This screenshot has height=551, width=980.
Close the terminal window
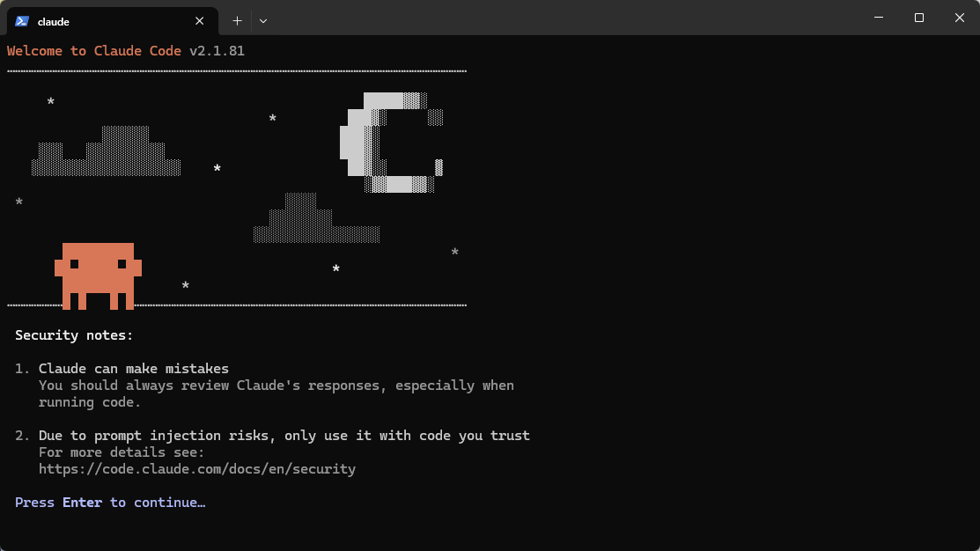pyautogui.click(x=960, y=18)
